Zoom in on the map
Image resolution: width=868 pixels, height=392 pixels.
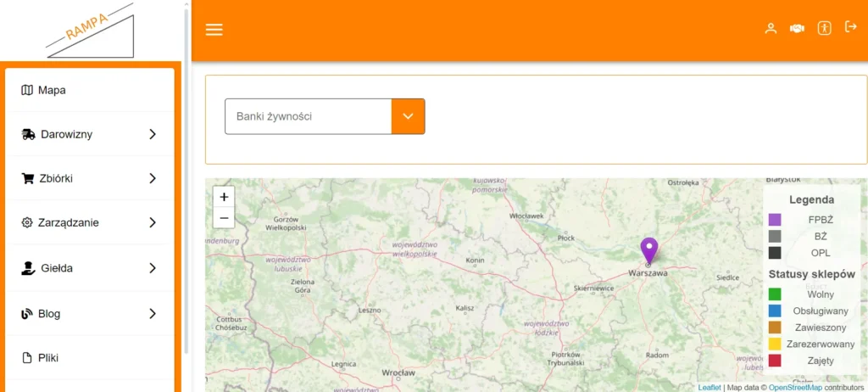[x=224, y=197]
